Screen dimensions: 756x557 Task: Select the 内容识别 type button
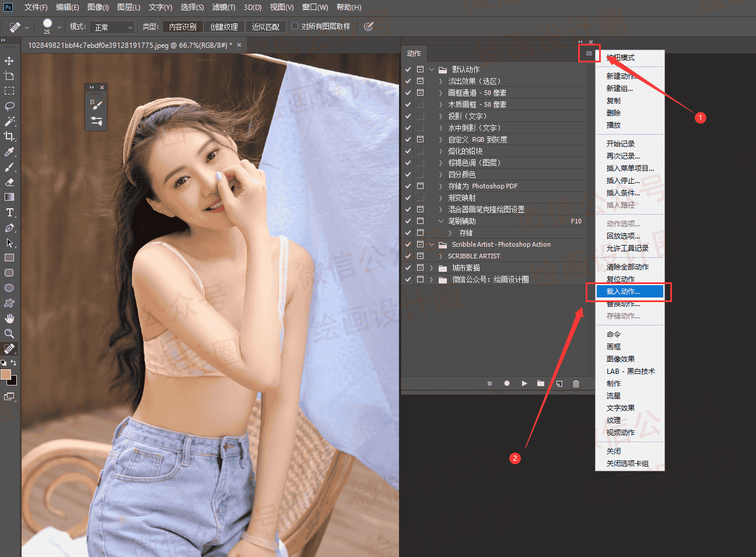(x=183, y=27)
